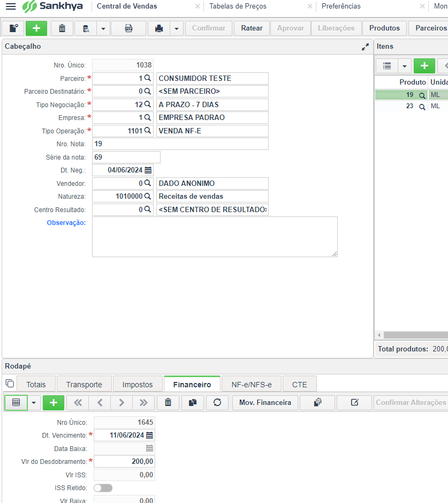Open the printer dropdown arrow

(x=177, y=28)
